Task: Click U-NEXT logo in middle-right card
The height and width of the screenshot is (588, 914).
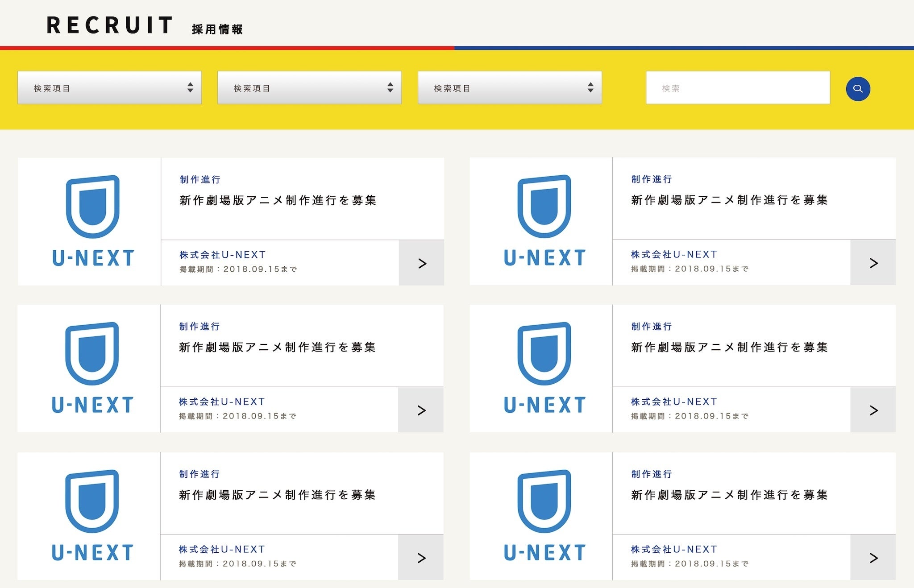Action: coord(544,368)
